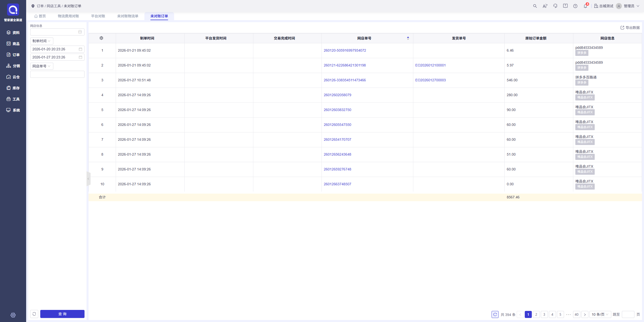Click the 网店信息 filter input field
Viewport: 644px width, 322px height.
[x=57, y=32]
